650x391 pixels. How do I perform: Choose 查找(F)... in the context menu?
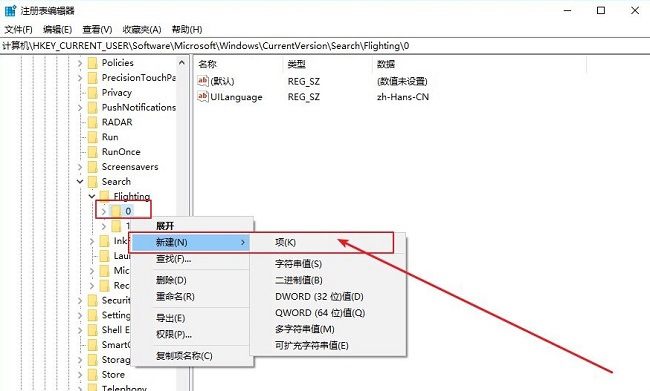coord(192,259)
